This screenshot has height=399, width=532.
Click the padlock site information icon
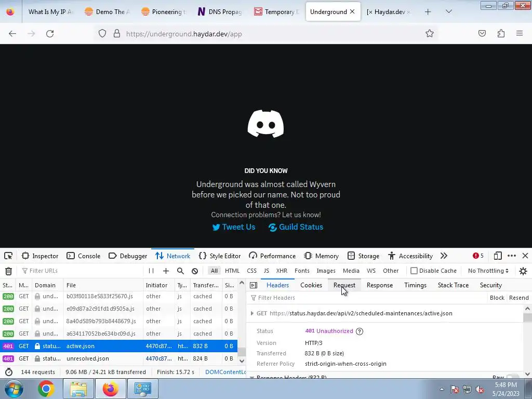[x=117, y=34]
